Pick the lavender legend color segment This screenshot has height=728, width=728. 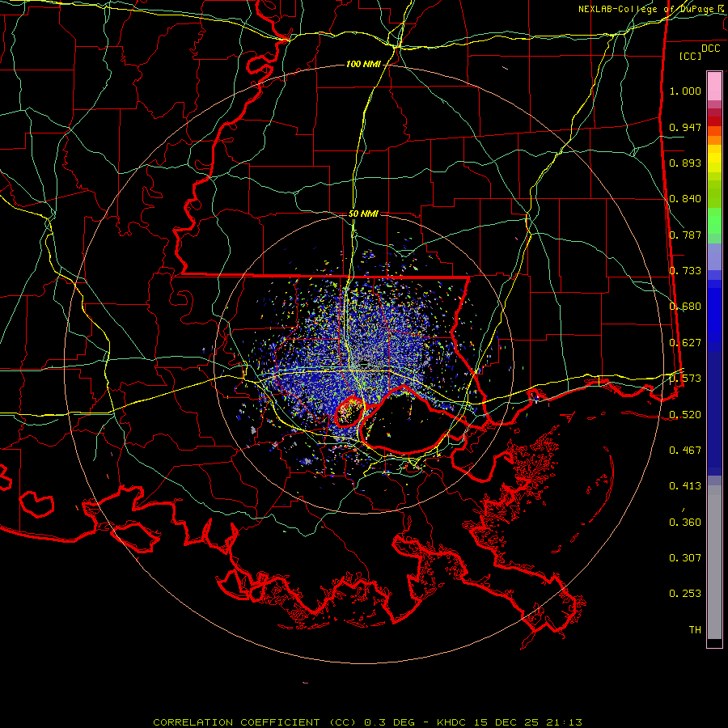pyautogui.click(x=714, y=256)
